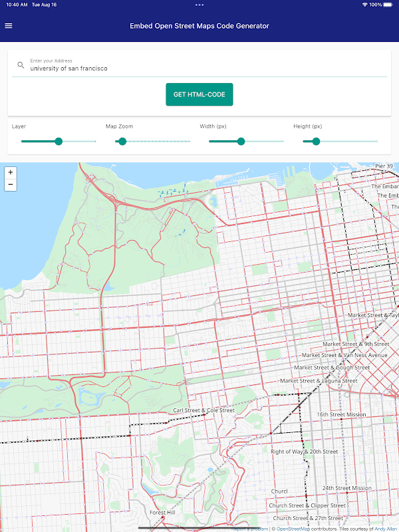
Task: Click the Map Zoom slider handle
Action: 122,142
